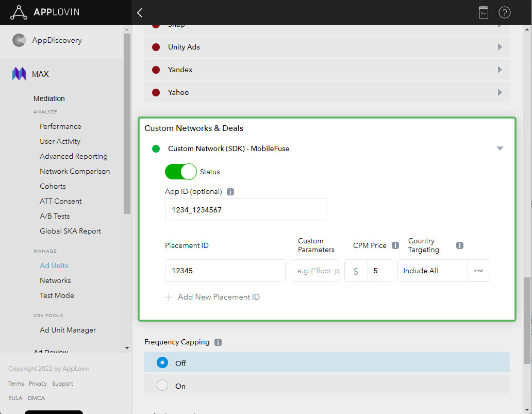532x414 pixels.
Task: Click the plus icon for new placement
Action: [169, 297]
